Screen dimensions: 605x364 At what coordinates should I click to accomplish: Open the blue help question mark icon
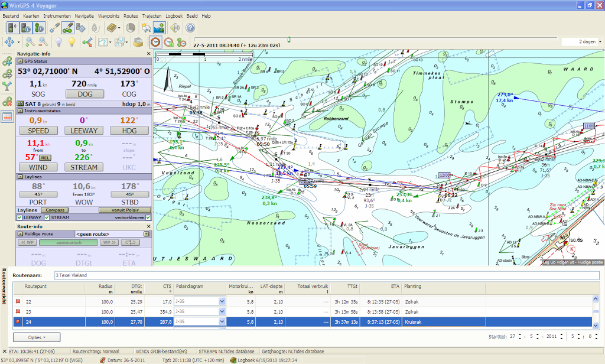click(x=190, y=28)
